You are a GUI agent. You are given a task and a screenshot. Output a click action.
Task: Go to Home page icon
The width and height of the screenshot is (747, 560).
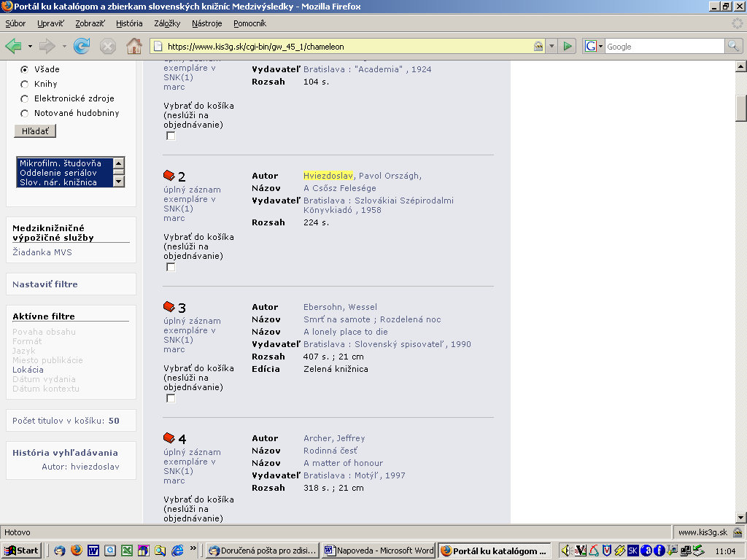pyautogui.click(x=134, y=47)
